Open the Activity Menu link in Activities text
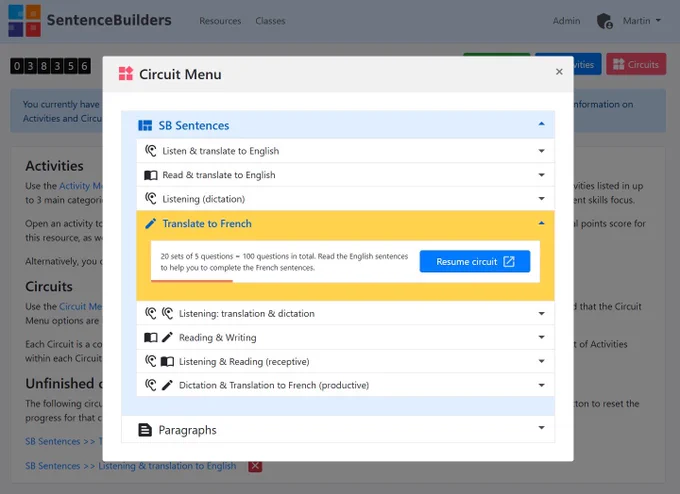The image size is (680, 494). tap(81, 186)
